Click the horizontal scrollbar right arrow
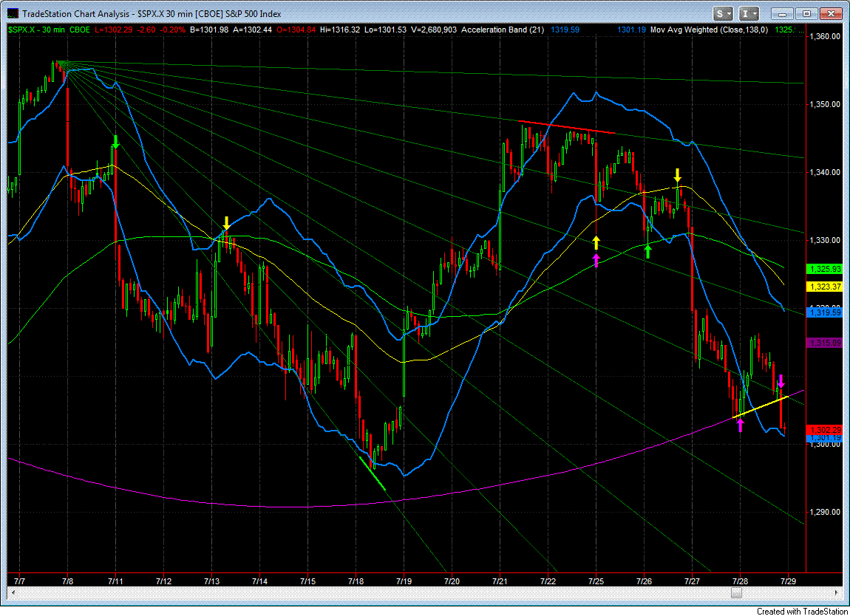This screenshot has width=850, height=616. pos(837,592)
